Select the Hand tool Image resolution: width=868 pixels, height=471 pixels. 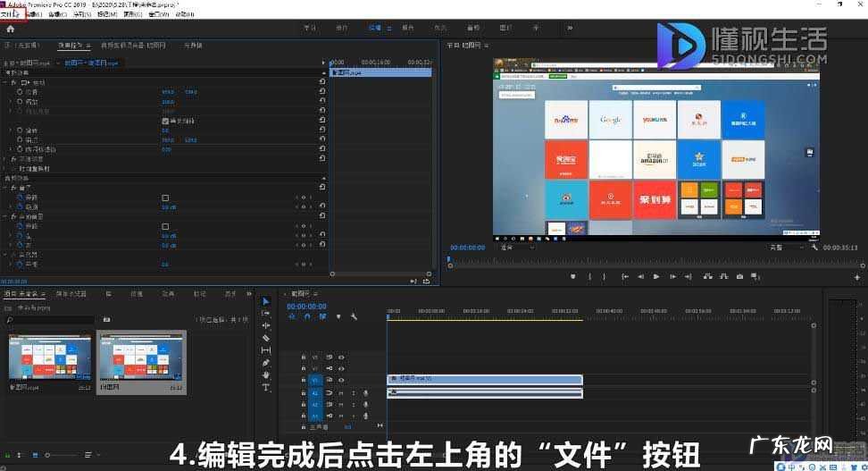266,375
